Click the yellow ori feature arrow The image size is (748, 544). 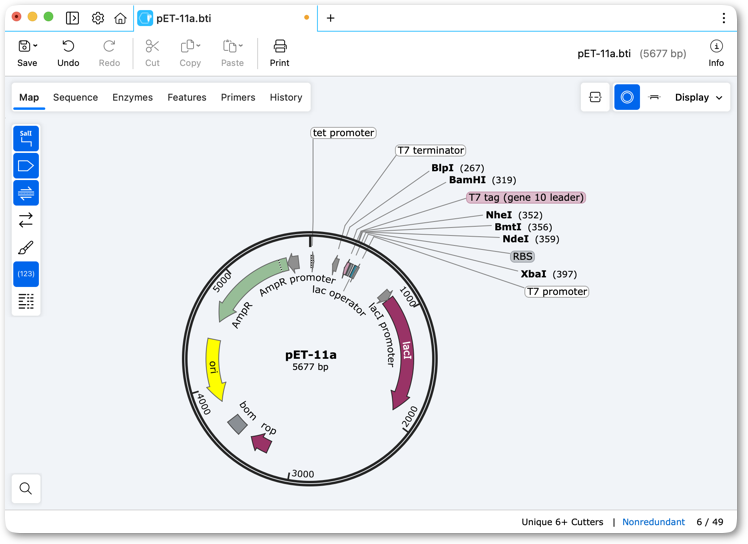(x=214, y=369)
